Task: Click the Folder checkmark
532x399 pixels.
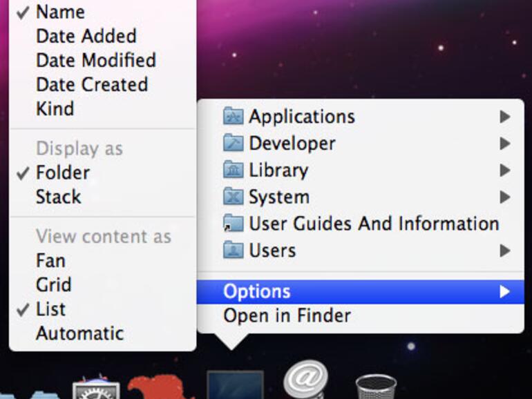Action: [x=23, y=173]
